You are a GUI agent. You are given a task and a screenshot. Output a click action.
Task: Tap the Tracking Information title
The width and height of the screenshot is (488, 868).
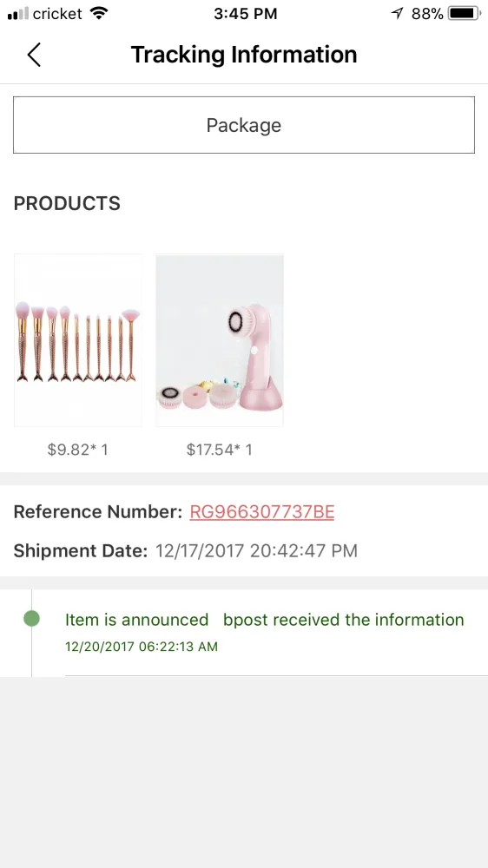coord(244,55)
